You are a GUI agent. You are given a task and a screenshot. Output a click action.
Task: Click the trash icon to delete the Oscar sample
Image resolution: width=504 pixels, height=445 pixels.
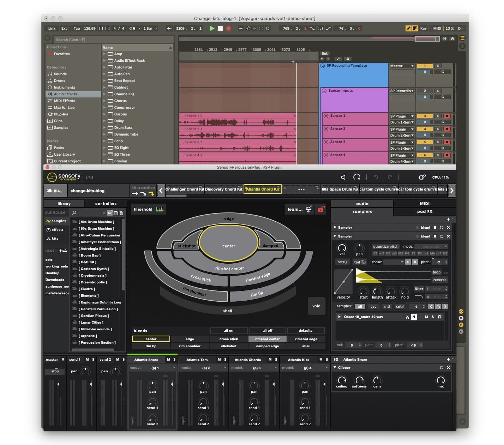[x=439, y=317]
